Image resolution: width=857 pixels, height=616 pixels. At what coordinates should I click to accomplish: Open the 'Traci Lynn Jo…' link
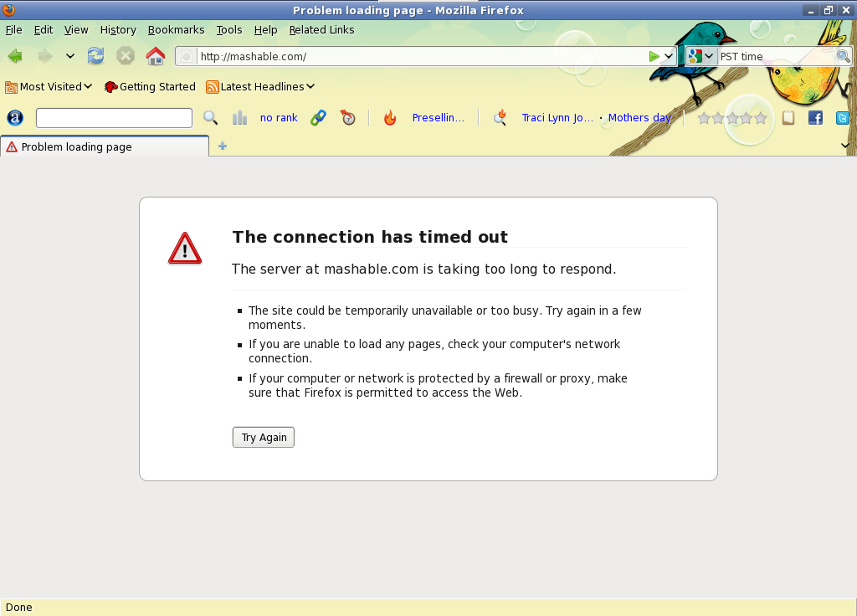557,117
